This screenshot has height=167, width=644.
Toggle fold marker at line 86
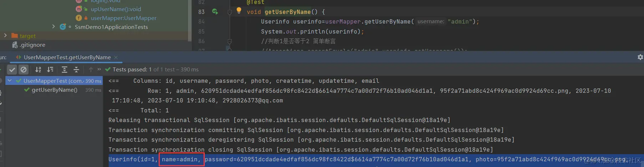coord(230,41)
